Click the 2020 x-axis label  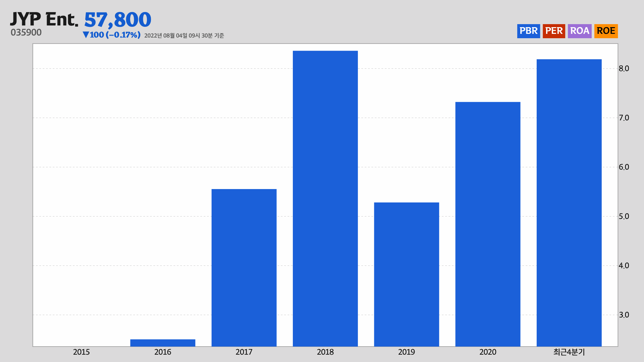(488, 352)
